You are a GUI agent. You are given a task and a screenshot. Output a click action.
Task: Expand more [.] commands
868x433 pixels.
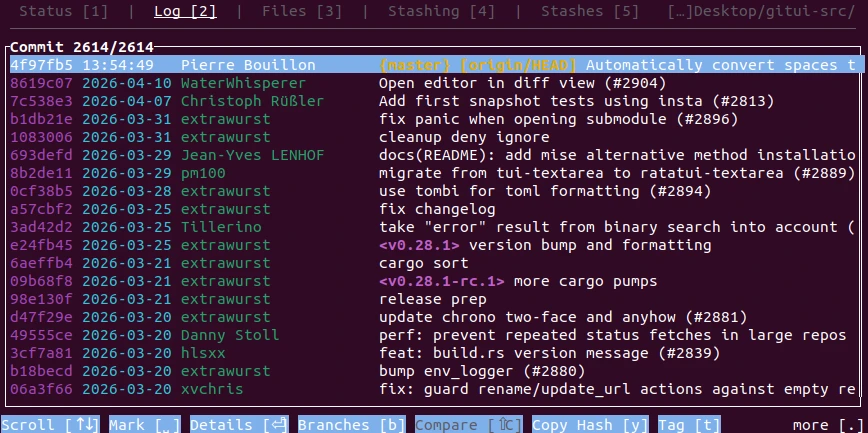pyautogui.click(x=828, y=425)
